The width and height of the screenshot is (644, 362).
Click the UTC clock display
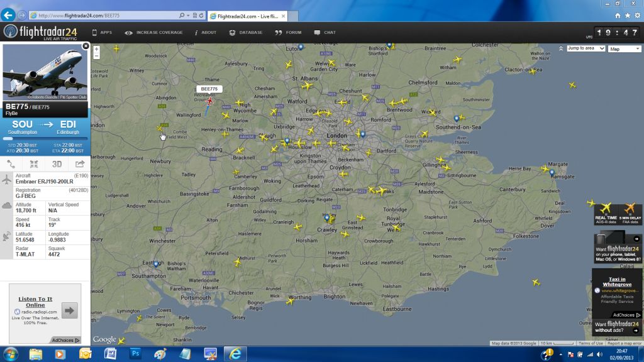(x=618, y=33)
